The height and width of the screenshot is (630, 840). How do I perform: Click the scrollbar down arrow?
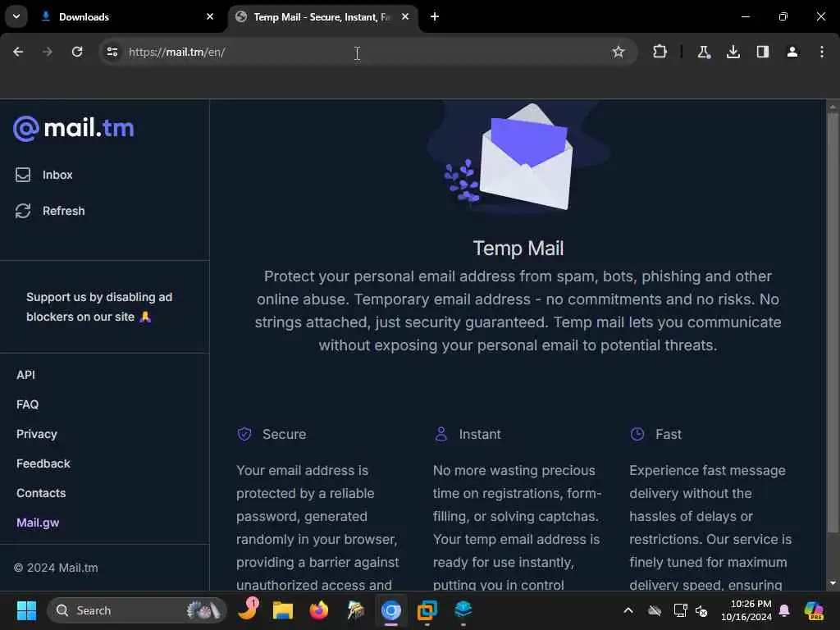coord(833,583)
